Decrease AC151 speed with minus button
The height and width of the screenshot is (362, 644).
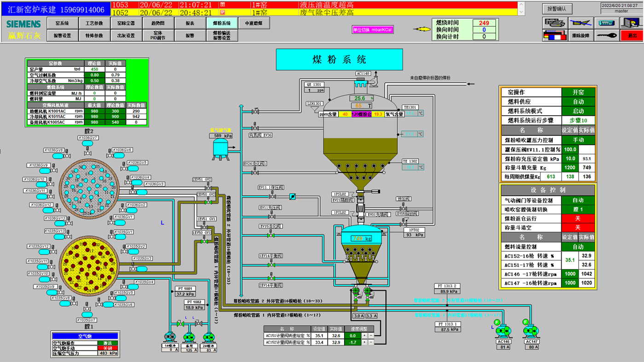click(371, 336)
